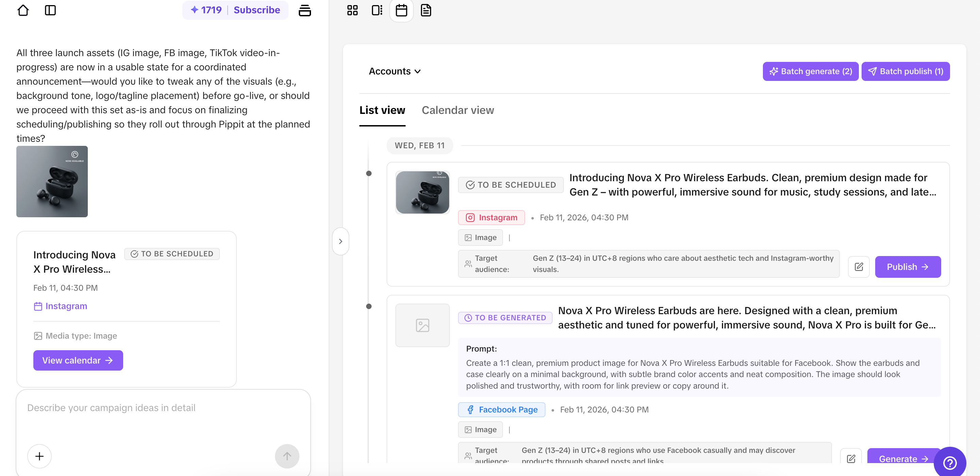The height and width of the screenshot is (476, 980).
Task: Open the document icon in toolbar
Action: (x=426, y=10)
